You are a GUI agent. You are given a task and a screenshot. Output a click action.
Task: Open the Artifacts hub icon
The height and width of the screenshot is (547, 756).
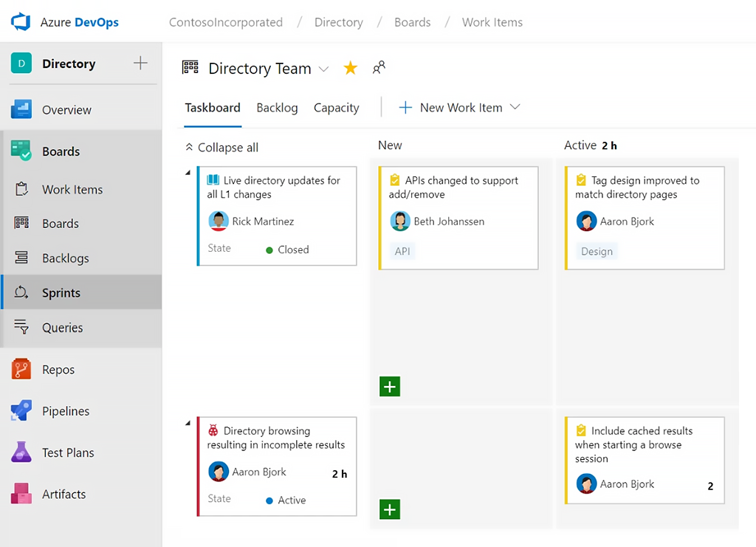click(21, 494)
